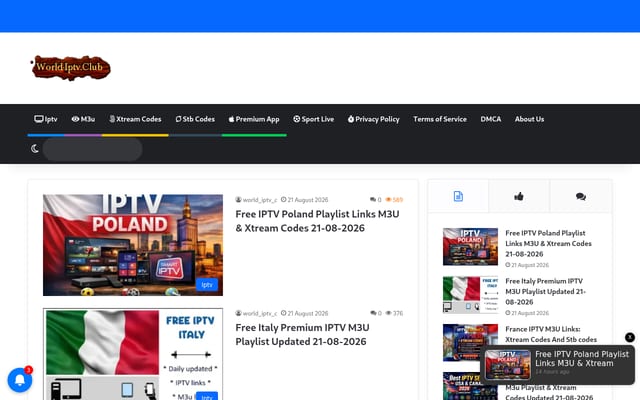Open the IPTV Poland post thumbnail in main list
Viewport: 640px width, 400px height.
133,245
